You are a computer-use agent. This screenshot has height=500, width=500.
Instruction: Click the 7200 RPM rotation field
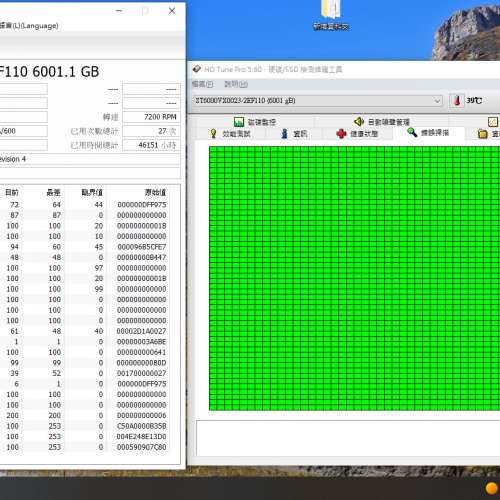click(x=152, y=117)
